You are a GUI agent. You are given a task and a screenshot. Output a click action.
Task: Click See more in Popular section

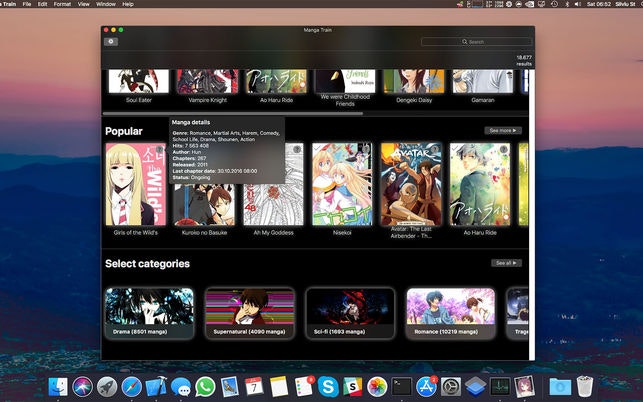pos(503,130)
